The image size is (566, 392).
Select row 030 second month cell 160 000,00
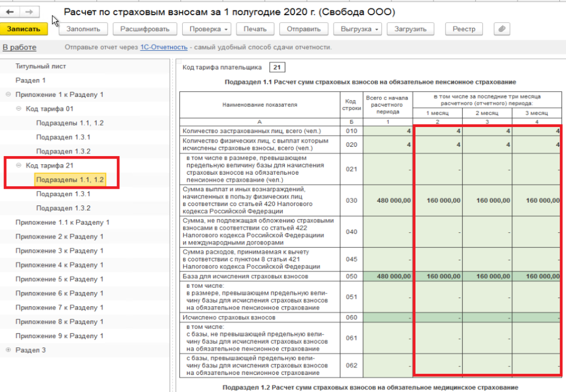click(x=487, y=201)
